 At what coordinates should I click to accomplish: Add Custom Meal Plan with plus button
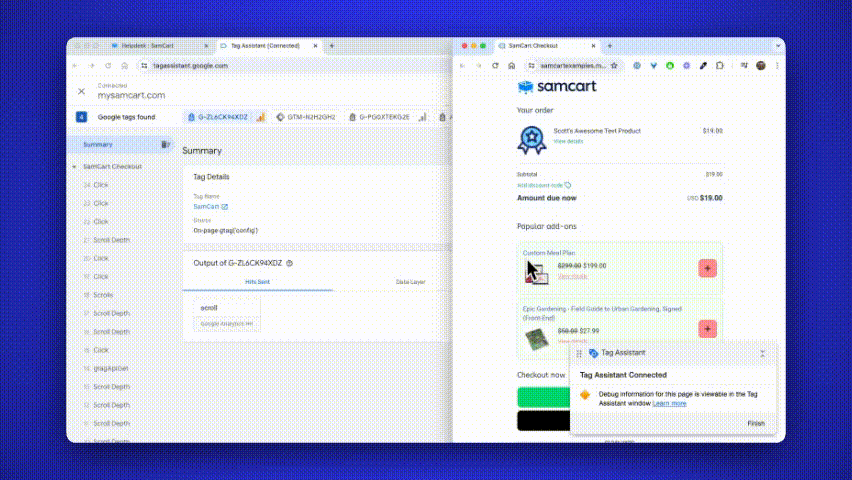(x=707, y=269)
